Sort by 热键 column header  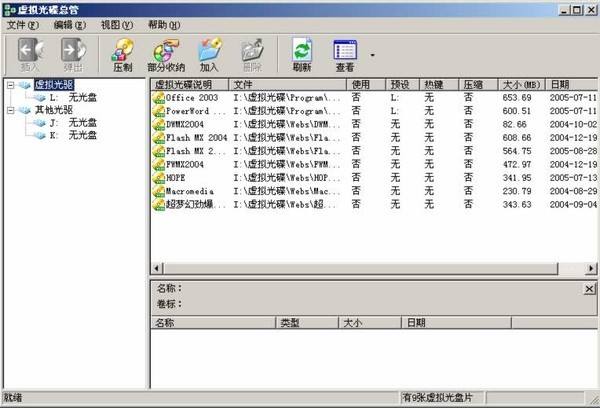tap(439, 85)
